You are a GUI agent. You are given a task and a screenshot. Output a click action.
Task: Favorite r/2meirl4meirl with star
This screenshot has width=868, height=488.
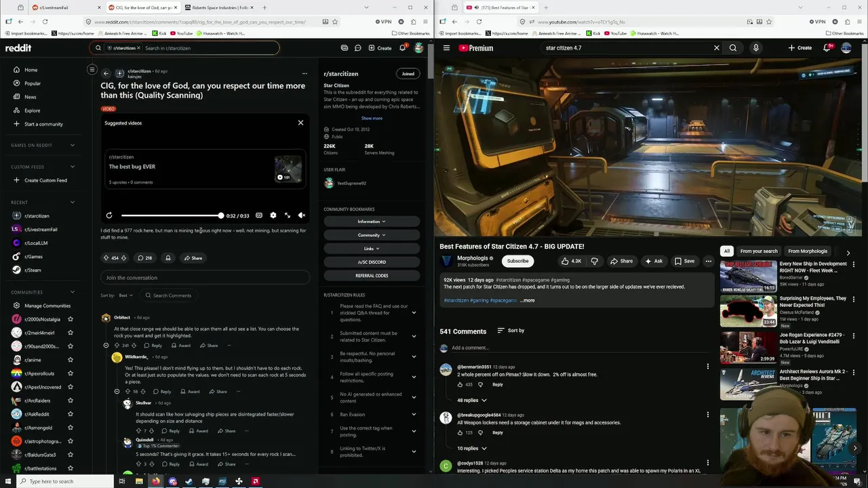pos(71,333)
